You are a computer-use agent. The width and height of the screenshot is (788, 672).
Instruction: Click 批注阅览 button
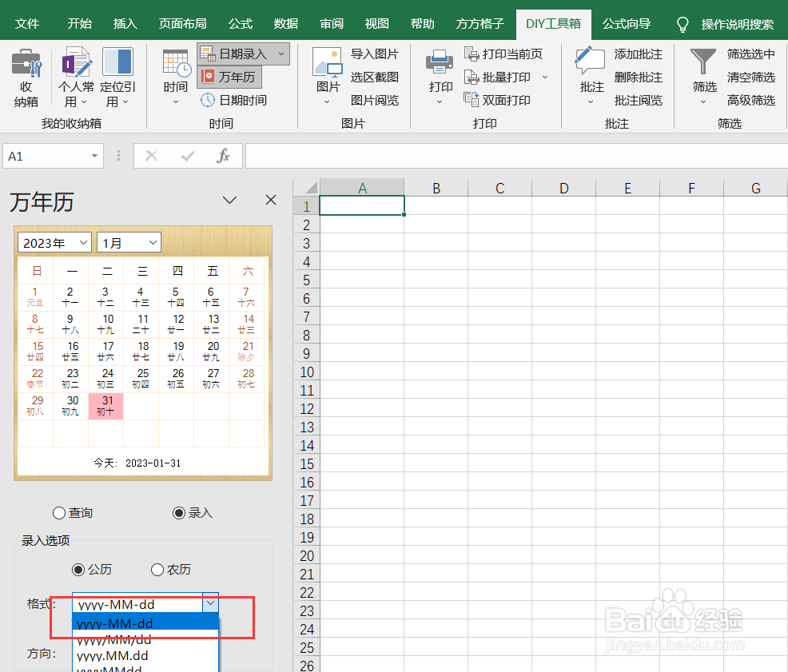point(639,100)
